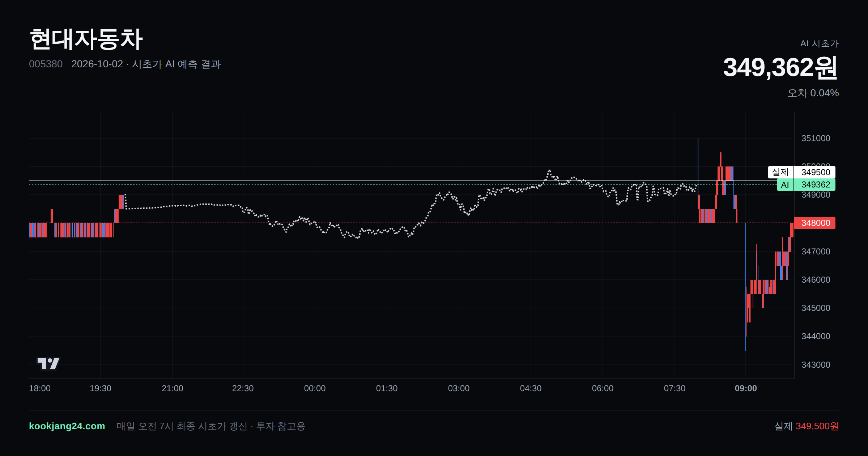Select the 현대자동차 title heading
Viewport: 868px width, 456px height.
86,39
